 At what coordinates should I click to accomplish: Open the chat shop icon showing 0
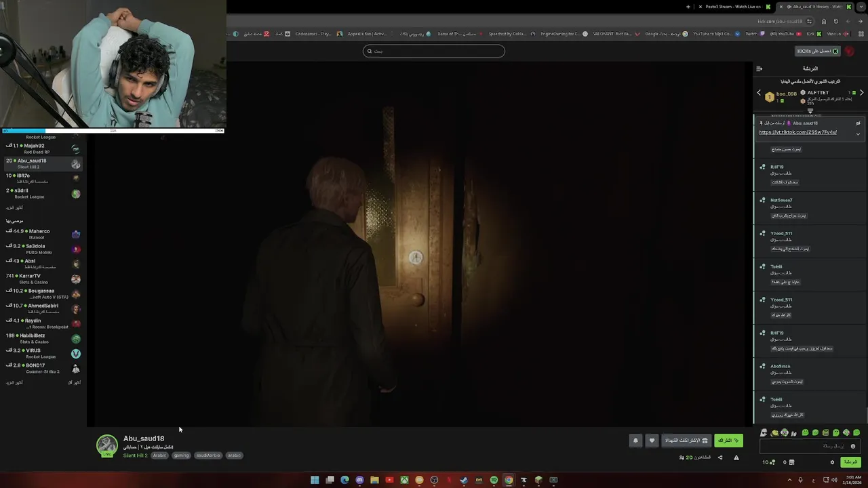tap(788, 462)
